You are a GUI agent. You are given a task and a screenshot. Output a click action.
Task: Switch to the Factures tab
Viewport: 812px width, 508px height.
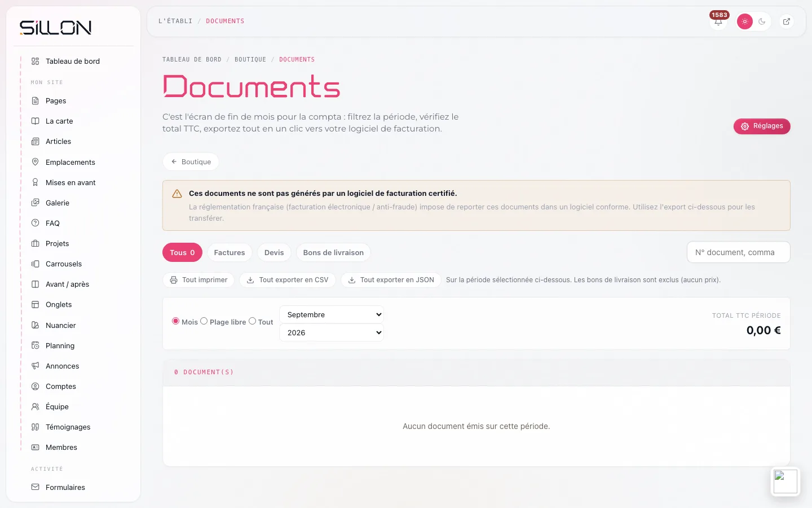tap(230, 252)
